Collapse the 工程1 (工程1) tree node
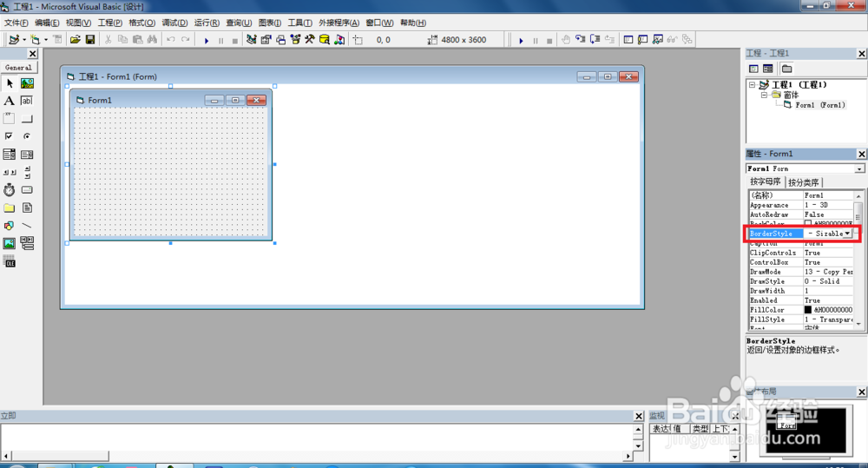Image resolution: width=868 pixels, height=468 pixels. (x=753, y=85)
